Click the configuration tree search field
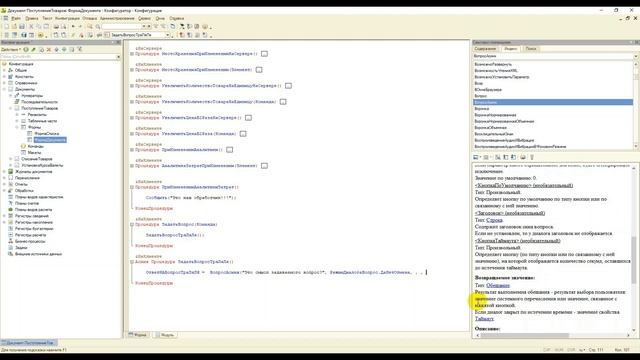 point(58,57)
